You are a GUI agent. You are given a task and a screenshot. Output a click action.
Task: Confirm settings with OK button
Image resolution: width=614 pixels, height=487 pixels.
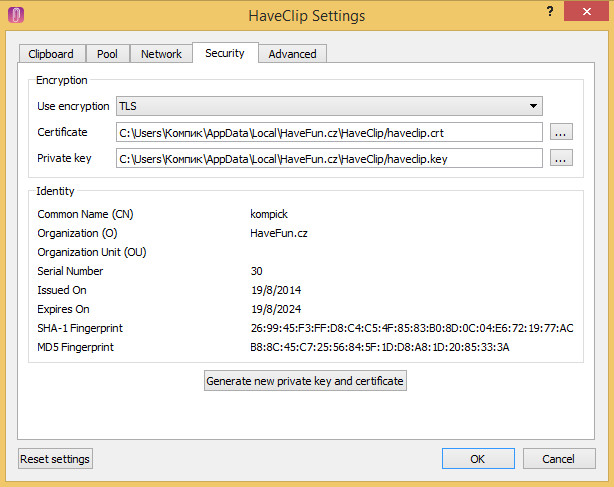pyautogui.click(x=478, y=458)
